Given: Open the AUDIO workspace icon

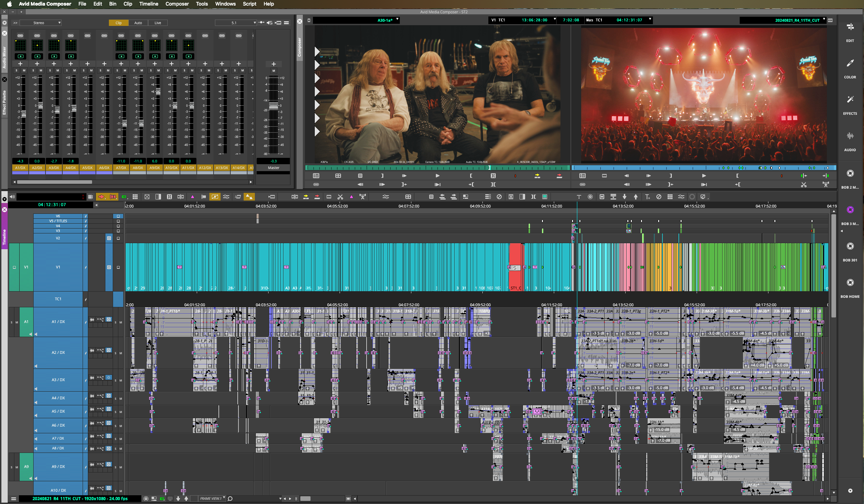Looking at the screenshot, I should 850,136.
